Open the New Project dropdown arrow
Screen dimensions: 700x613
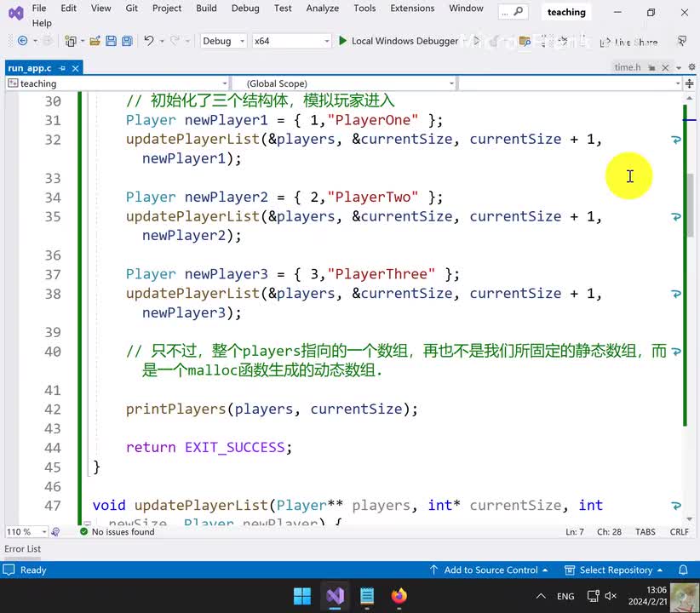coord(83,41)
